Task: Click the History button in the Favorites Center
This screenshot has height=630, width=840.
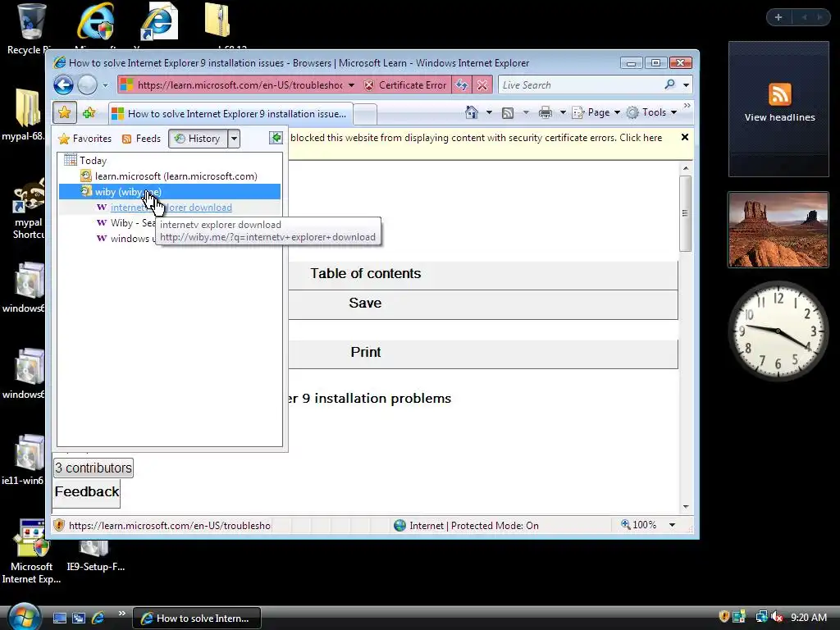Action: click(198, 139)
